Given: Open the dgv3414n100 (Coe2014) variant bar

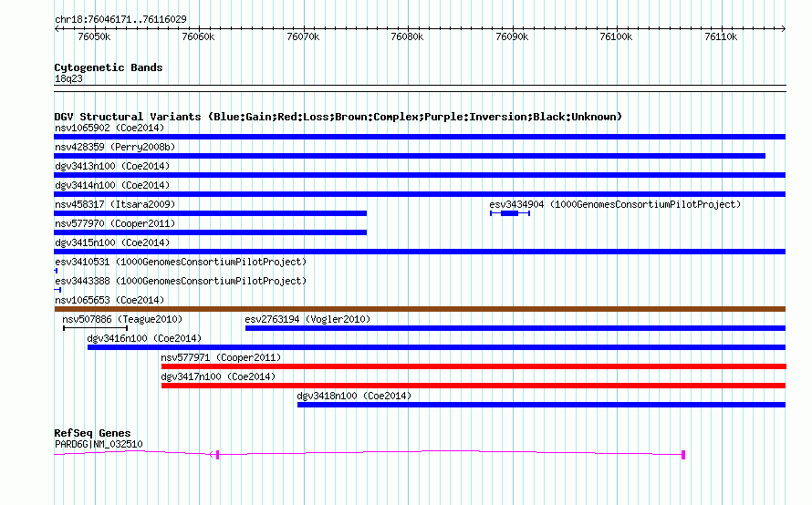Looking at the screenshot, I should pyautogui.click(x=420, y=194).
